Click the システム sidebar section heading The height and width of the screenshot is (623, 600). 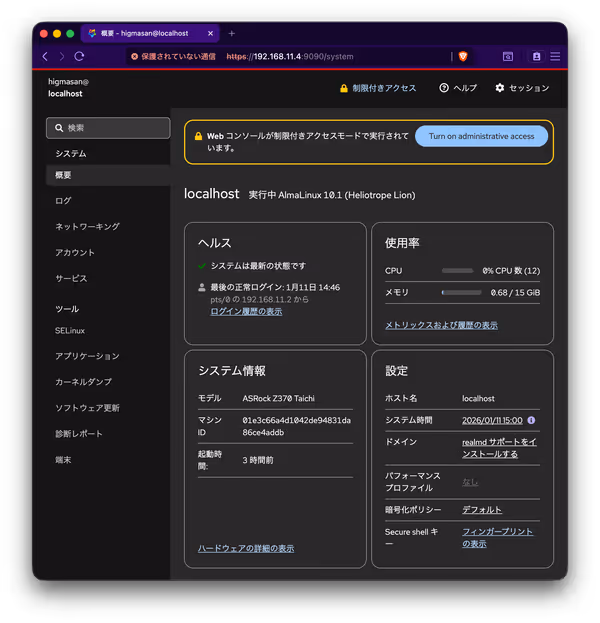pyautogui.click(x=71, y=154)
